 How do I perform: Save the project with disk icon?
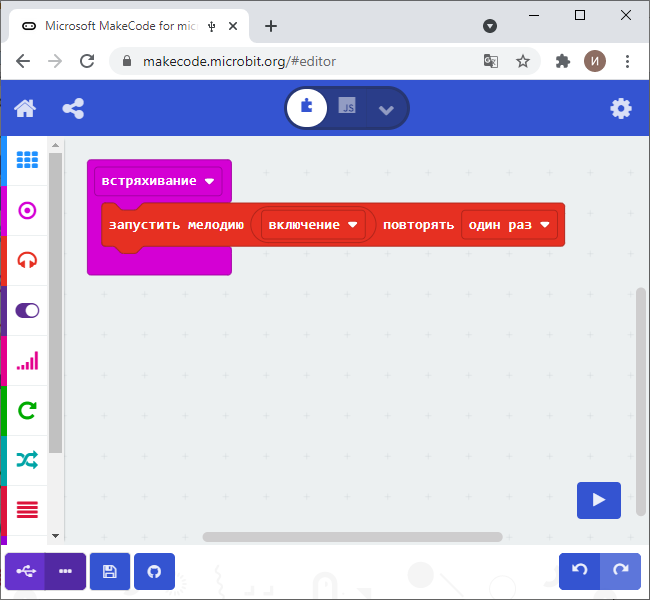coord(110,571)
